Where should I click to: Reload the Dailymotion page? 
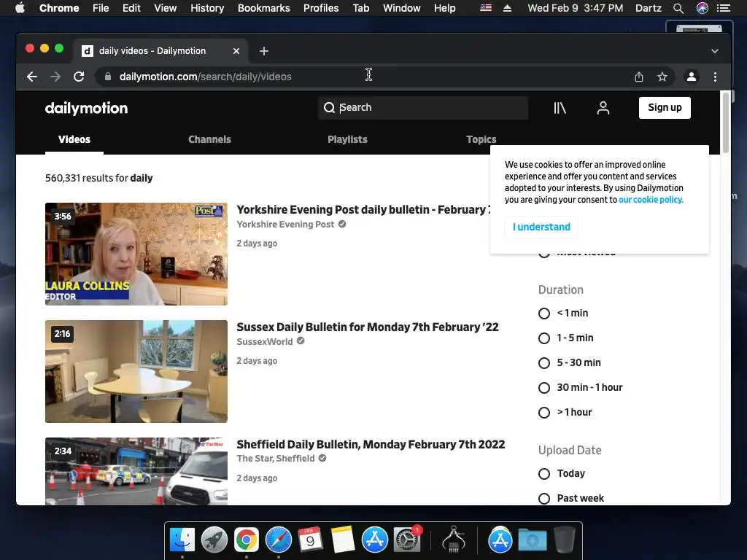79,77
